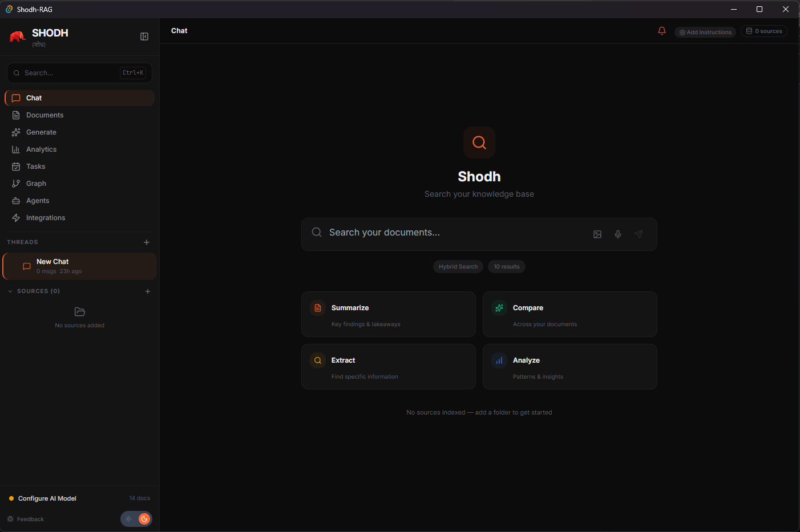This screenshot has height=532, width=800.
Task: Click the Add Instructions button
Action: (x=705, y=33)
